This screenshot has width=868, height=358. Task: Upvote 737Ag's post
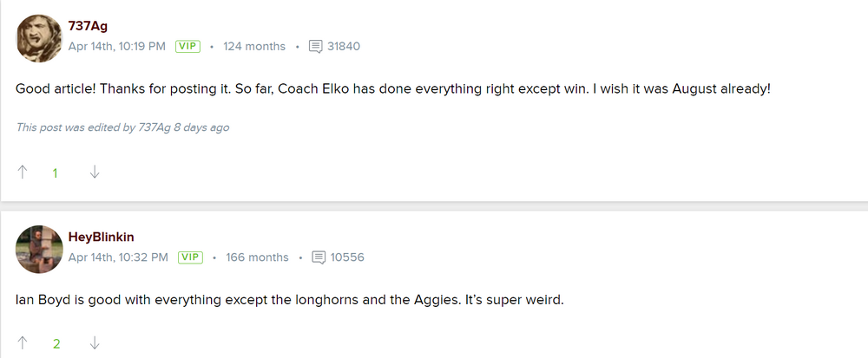(23, 172)
